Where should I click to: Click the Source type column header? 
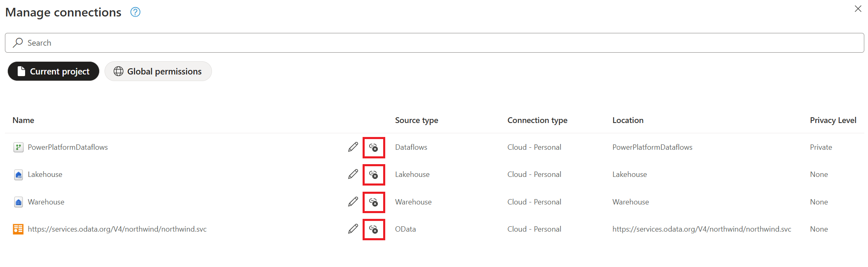tap(417, 120)
